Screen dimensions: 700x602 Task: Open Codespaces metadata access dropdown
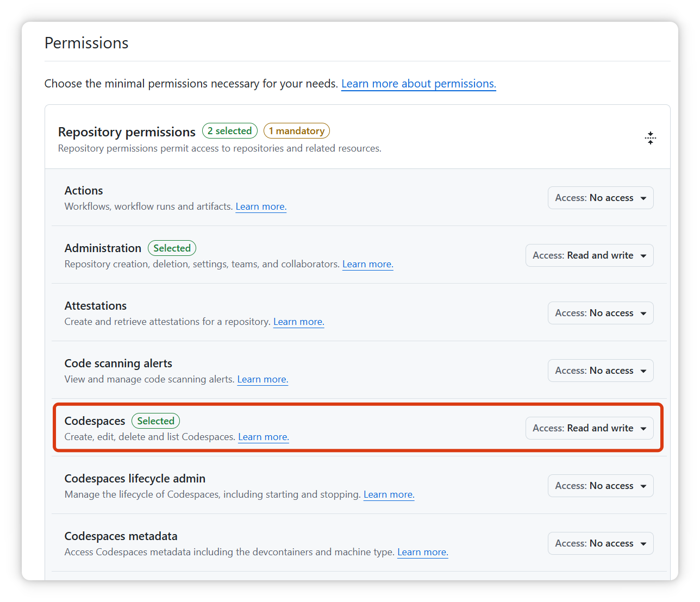pyautogui.click(x=600, y=543)
